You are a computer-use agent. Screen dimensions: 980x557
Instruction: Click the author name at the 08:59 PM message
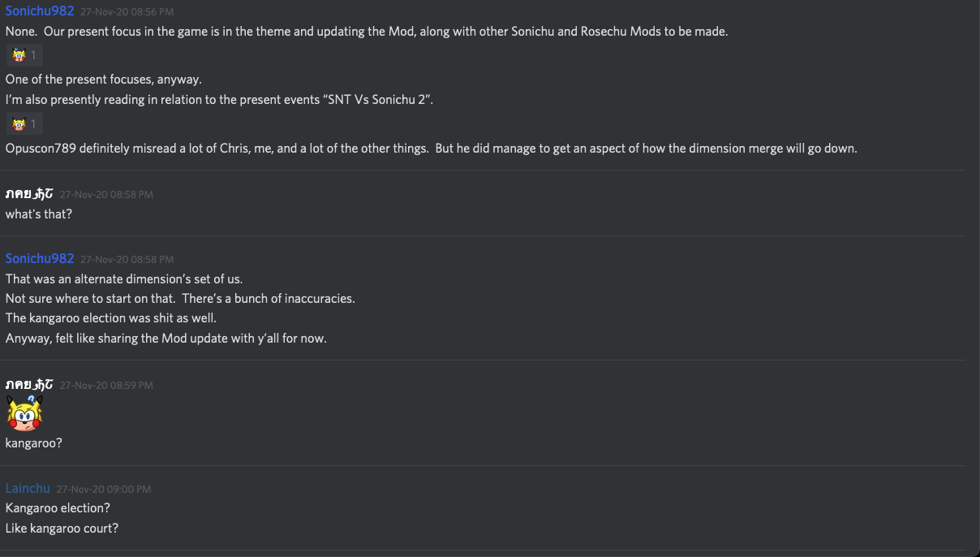click(29, 385)
